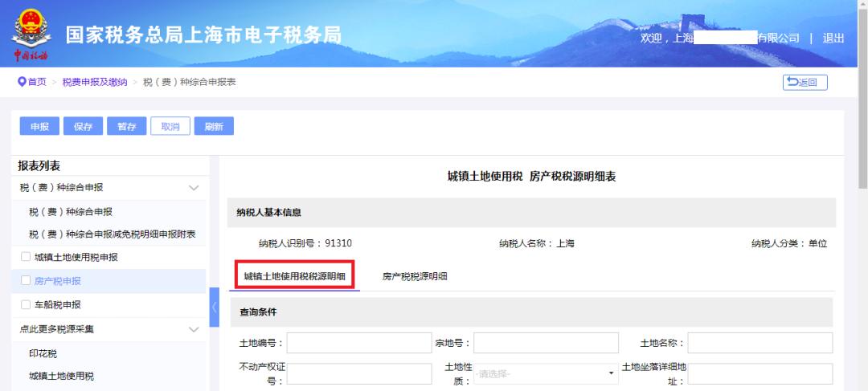Click the 退出 logout link

click(833, 39)
